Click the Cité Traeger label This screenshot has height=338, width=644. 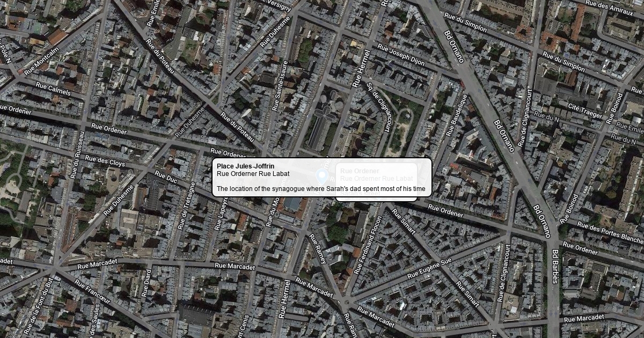pos(584,111)
